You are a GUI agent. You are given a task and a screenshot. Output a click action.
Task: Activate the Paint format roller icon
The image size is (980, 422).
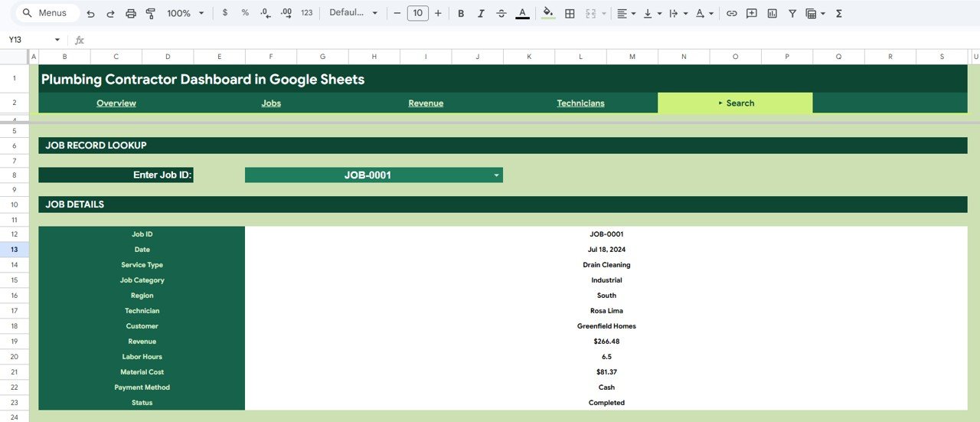pyautogui.click(x=150, y=14)
